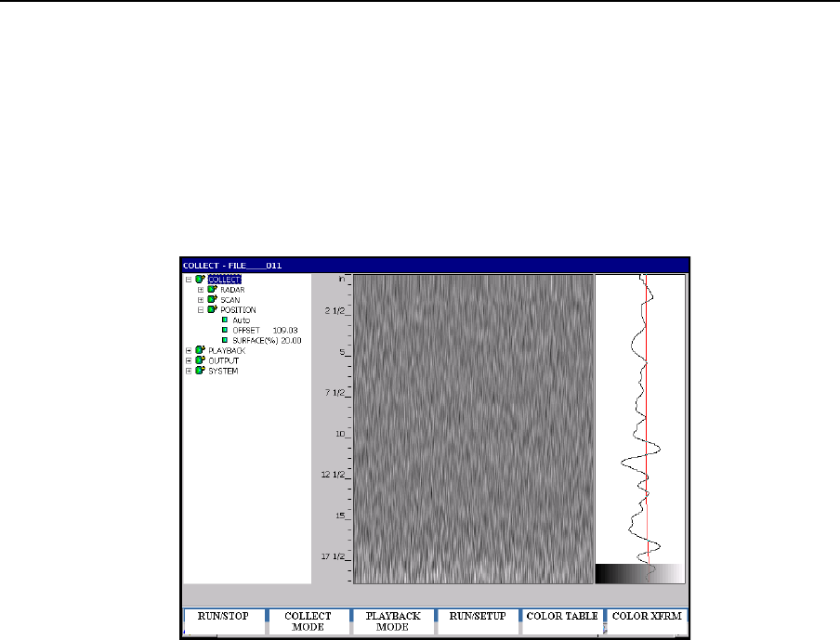Click the square bullet next to Auto
840x640 pixels.
pos(225,320)
